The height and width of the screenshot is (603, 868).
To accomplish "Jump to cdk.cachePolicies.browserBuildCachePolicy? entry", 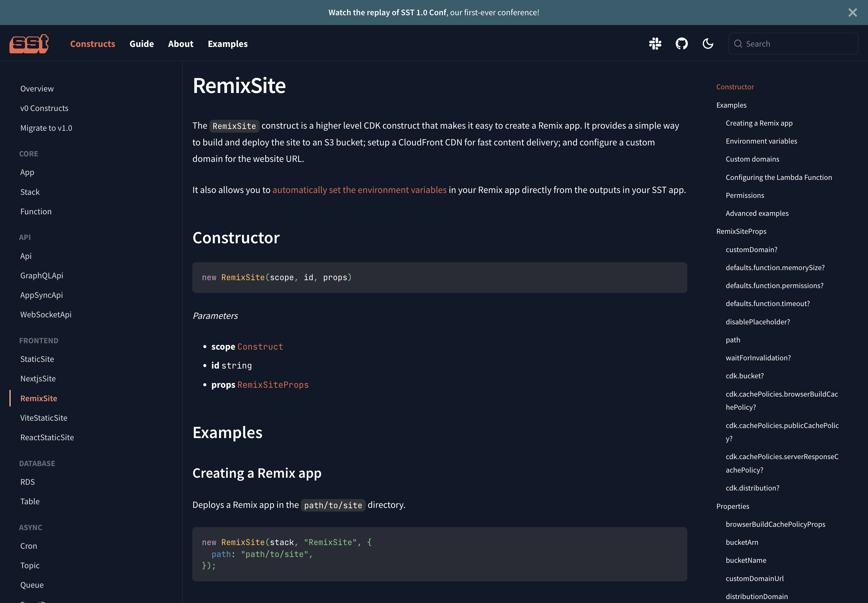I will tap(781, 401).
